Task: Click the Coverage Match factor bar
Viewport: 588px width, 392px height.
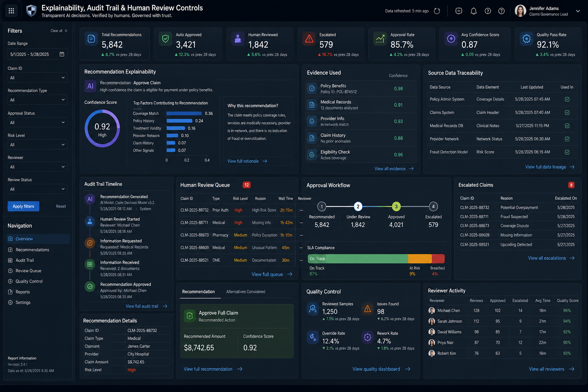Action: point(184,113)
